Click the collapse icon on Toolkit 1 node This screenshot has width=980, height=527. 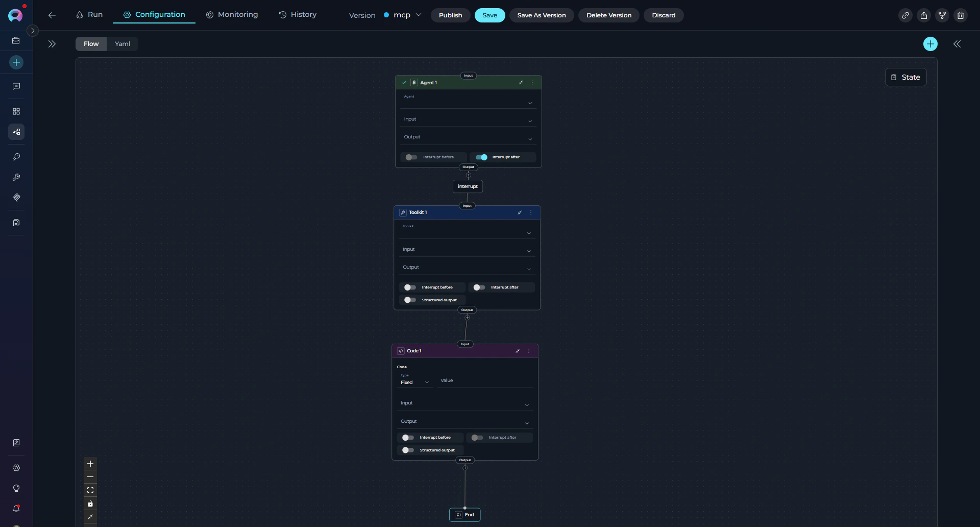[x=520, y=212]
